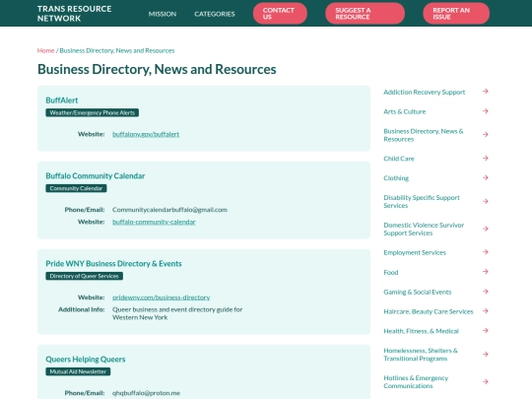Click arrow icon beside Haircare, Beauty Care Services
The height and width of the screenshot is (399, 532).
pos(486,311)
